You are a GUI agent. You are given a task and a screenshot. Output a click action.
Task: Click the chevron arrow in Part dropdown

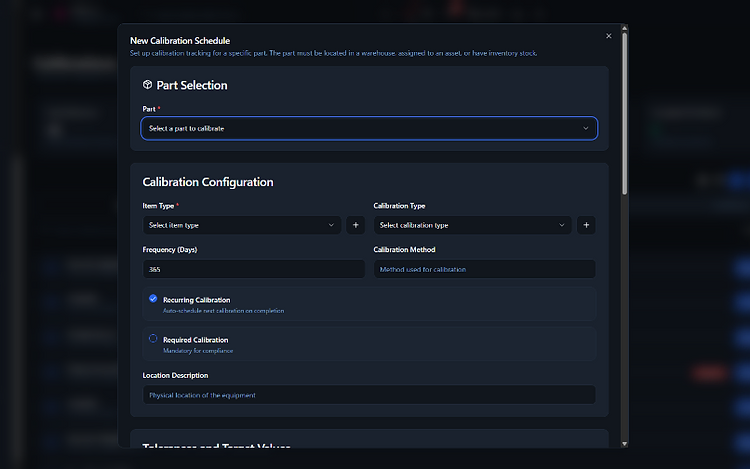[585, 128]
